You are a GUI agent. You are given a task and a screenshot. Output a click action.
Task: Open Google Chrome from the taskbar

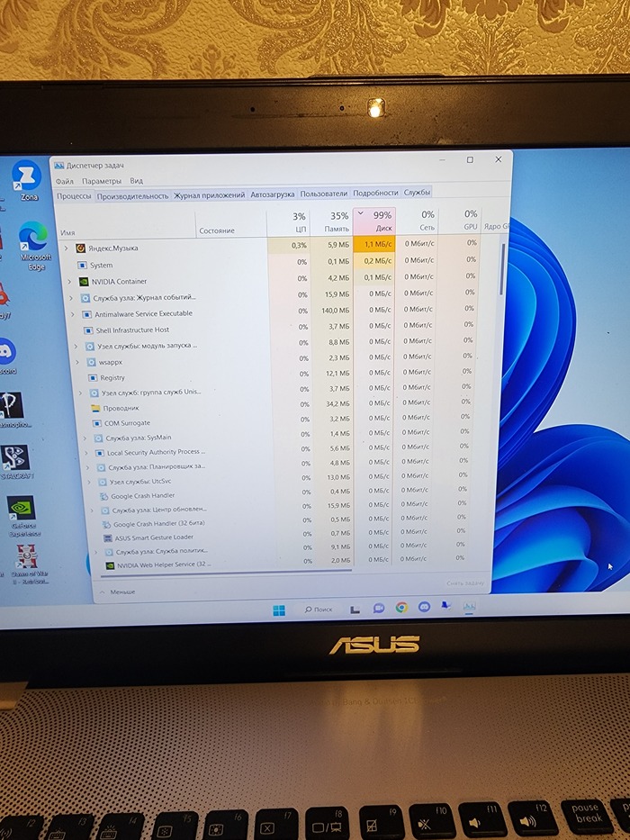(401, 608)
